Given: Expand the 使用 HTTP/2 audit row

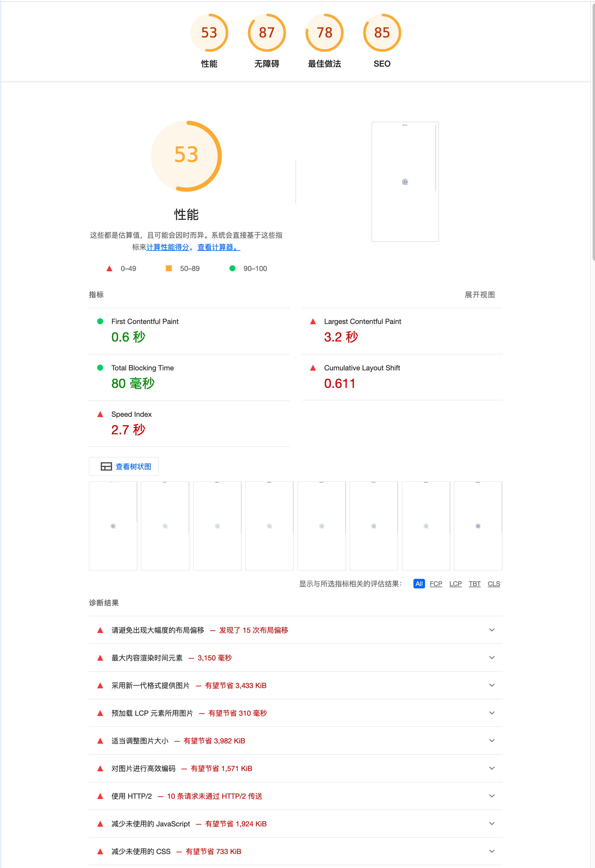Looking at the screenshot, I should click(x=492, y=796).
